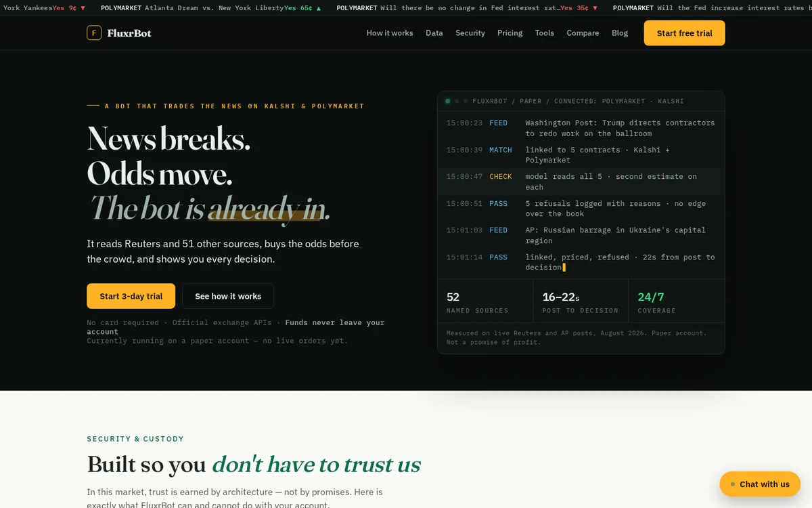Click the Currently running on a paper account note
Viewport: 812px width, 508px height.
tap(217, 341)
